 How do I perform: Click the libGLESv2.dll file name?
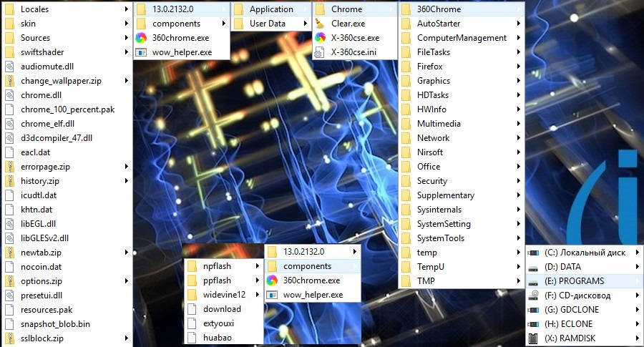coord(45,238)
